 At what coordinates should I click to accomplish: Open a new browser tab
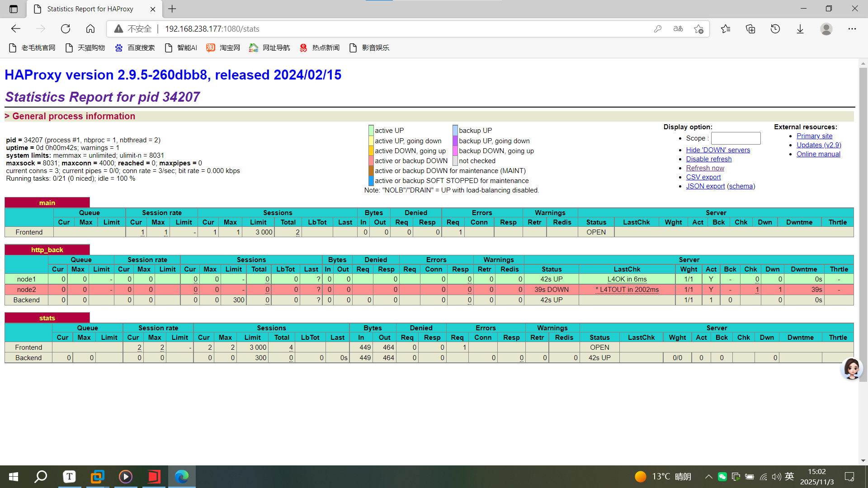[x=172, y=9]
